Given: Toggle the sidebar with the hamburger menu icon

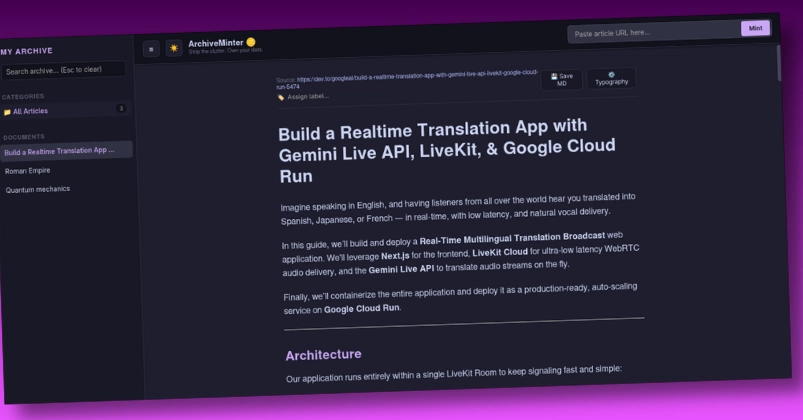Looking at the screenshot, I should pos(151,49).
